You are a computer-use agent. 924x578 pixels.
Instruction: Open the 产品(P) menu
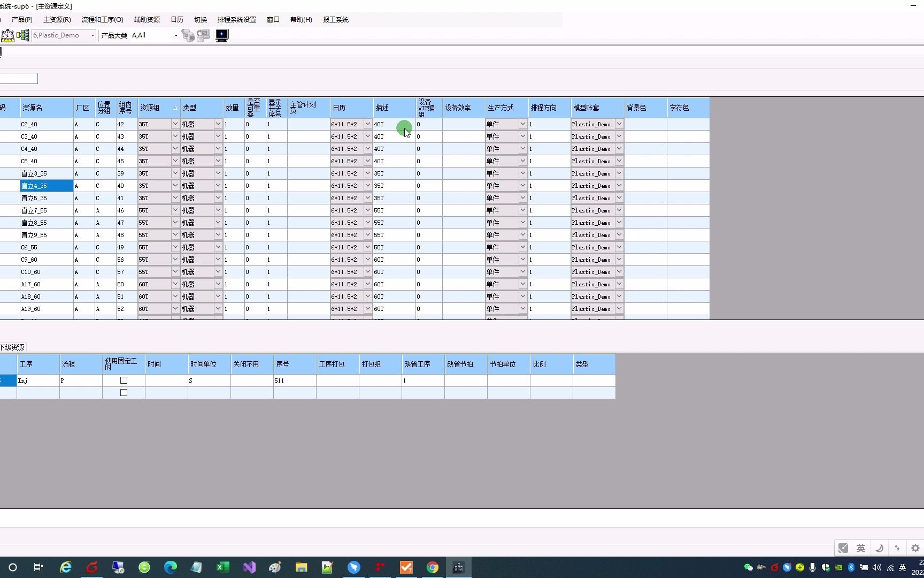(22, 20)
